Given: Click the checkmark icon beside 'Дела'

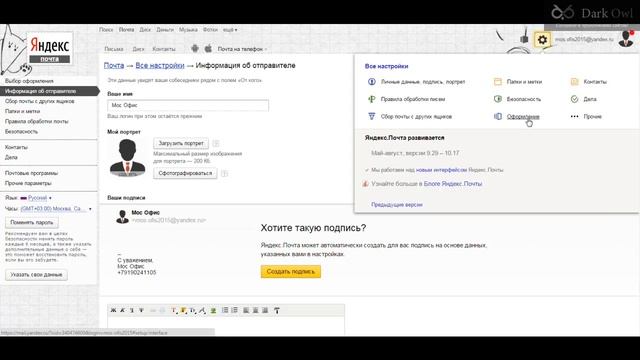Looking at the screenshot, I should (x=574, y=99).
